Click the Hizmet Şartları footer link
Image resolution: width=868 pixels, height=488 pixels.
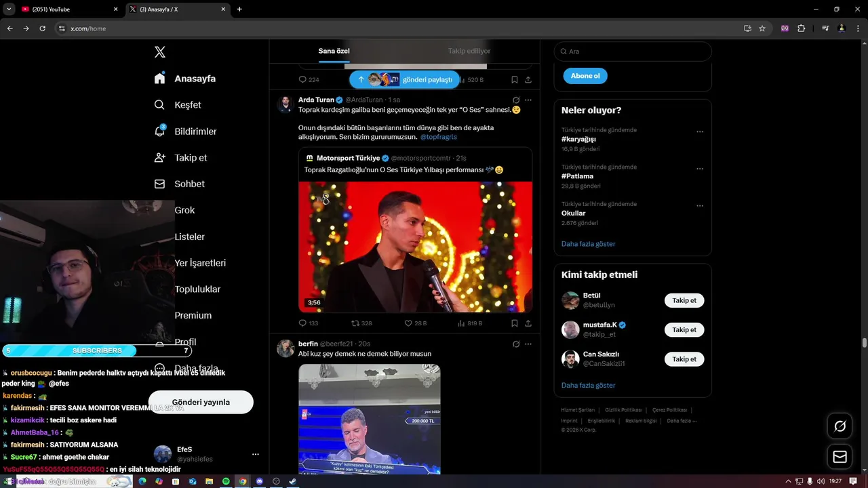click(578, 410)
